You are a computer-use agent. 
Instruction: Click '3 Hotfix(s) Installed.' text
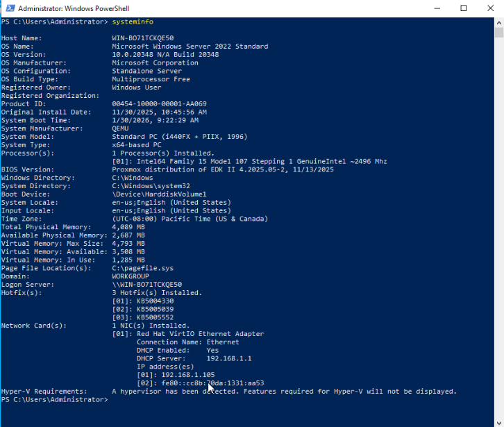coord(157,293)
